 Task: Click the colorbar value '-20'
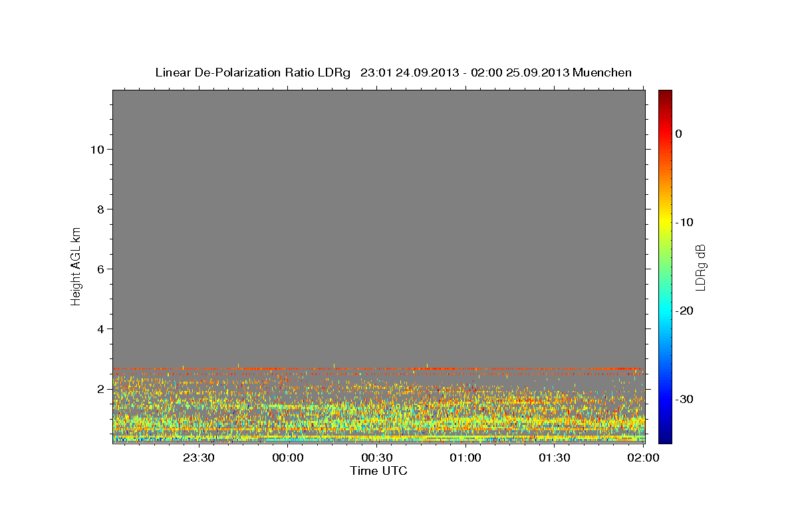[x=685, y=311]
